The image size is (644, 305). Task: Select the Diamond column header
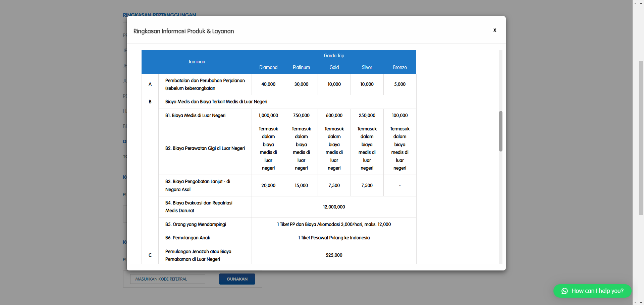[268, 67]
